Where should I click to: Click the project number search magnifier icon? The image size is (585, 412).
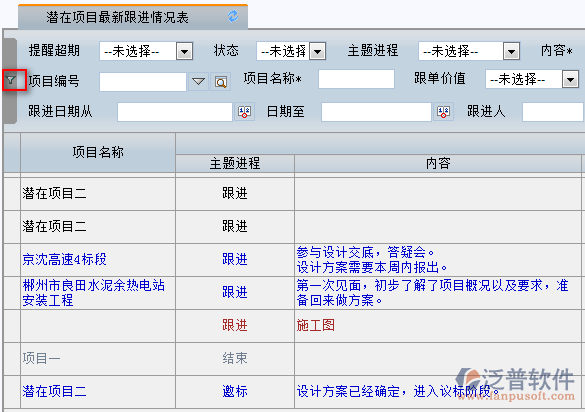tap(221, 82)
